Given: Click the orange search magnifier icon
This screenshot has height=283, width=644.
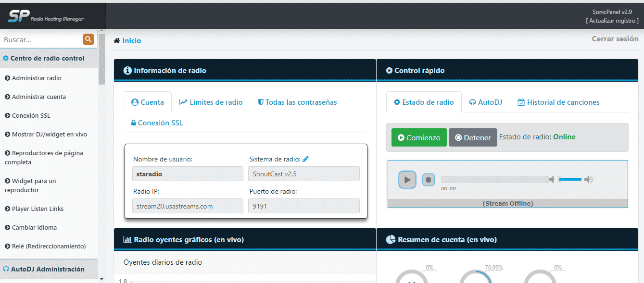Looking at the screenshot, I should [x=88, y=40].
